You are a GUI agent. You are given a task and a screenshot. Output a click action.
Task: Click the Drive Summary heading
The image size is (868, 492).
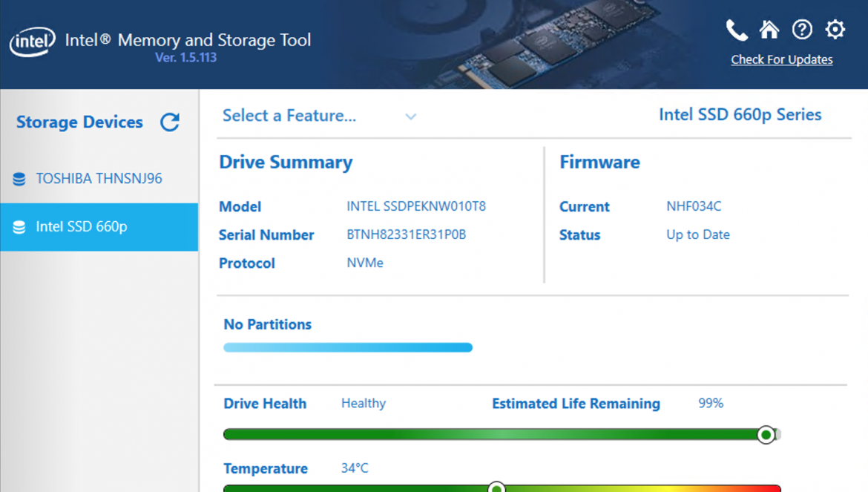tap(286, 163)
